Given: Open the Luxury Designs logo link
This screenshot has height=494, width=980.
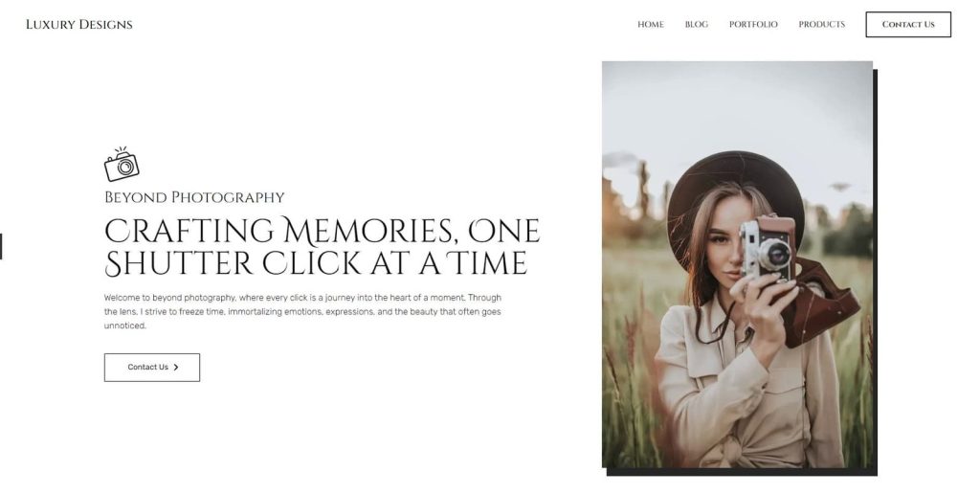Looking at the screenshot, I should pyautogui.click(x=79, y=24).
